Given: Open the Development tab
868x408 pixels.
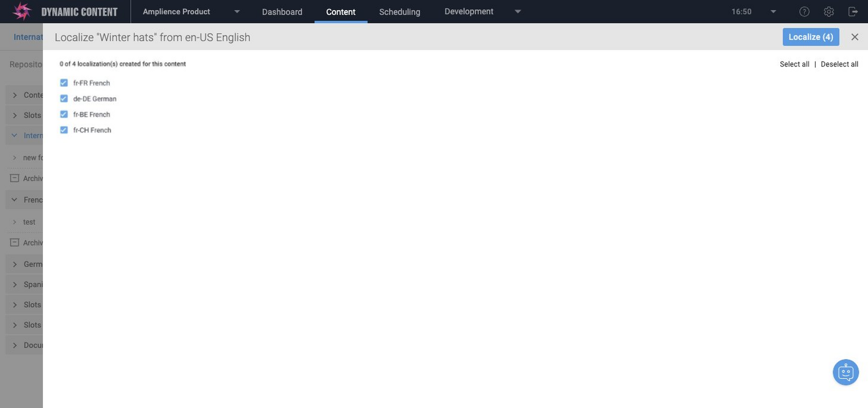Looking at the screenshot, I should (x=469, y=12).
